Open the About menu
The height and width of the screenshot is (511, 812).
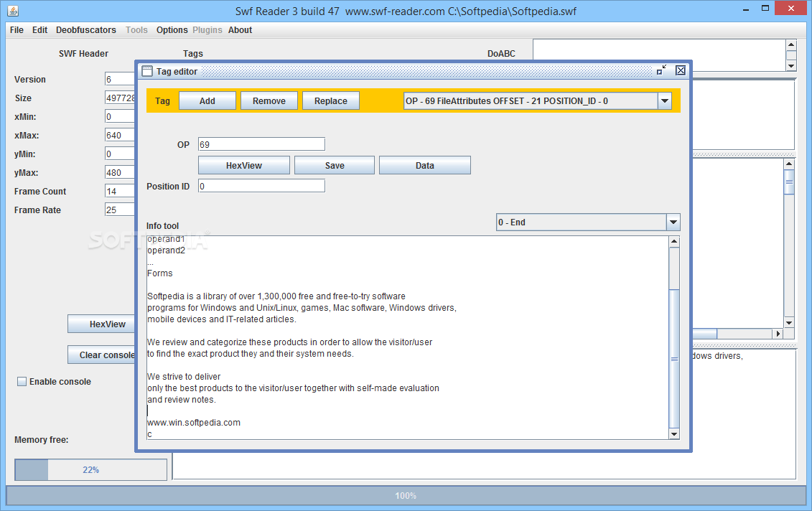240,30
